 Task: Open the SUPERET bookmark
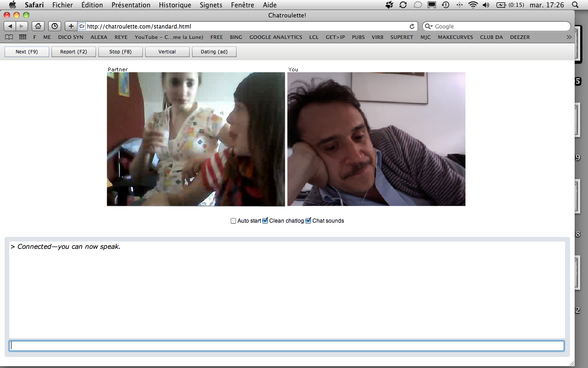coord(402,37)
